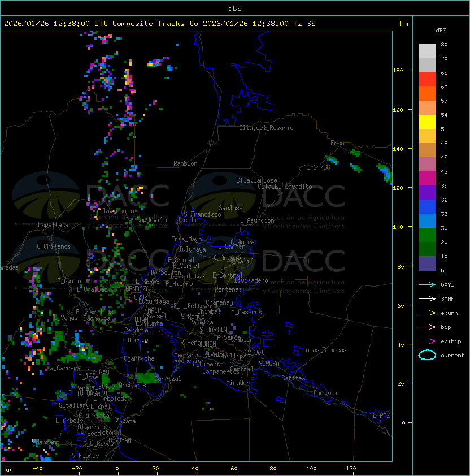Image resolution: width=470 pixels, height=476 pixels.
Task: Click the magenta eb+bip arrow symbol
Action: 427,341
